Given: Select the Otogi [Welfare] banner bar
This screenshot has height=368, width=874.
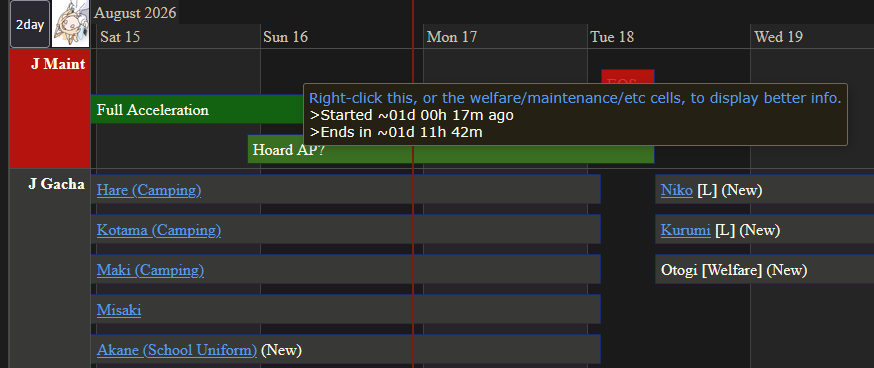Looking at the screenshot, I should tap(765, 270).
